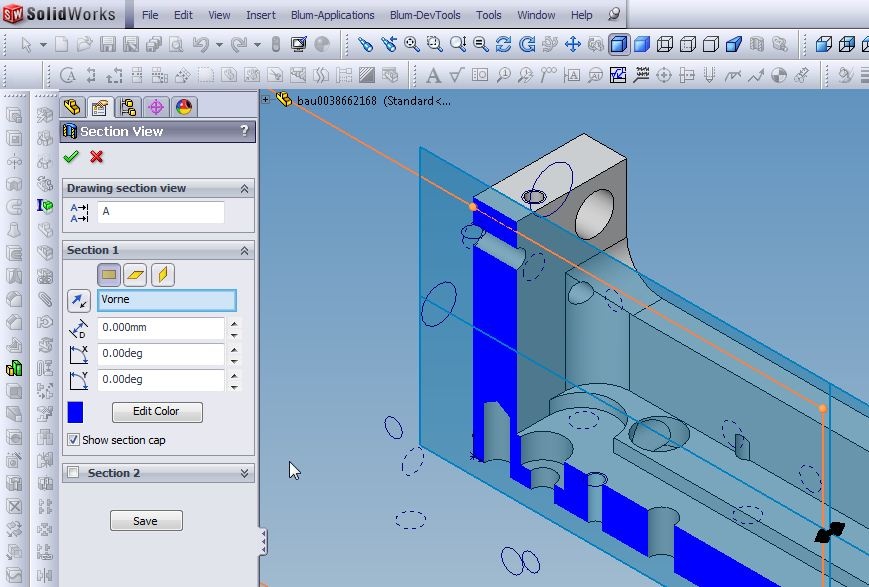Open the Blum-Applications menu

[x=333, y=15]
